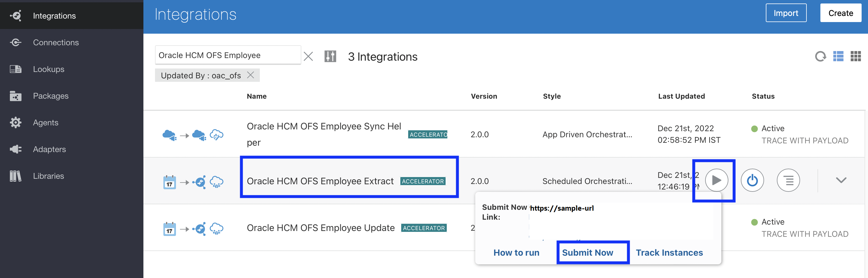Open Oracle HCM OFS Employee Sync Helper integration
The width and height of the screenshot is (868, 278).
(x=324, y=134)
